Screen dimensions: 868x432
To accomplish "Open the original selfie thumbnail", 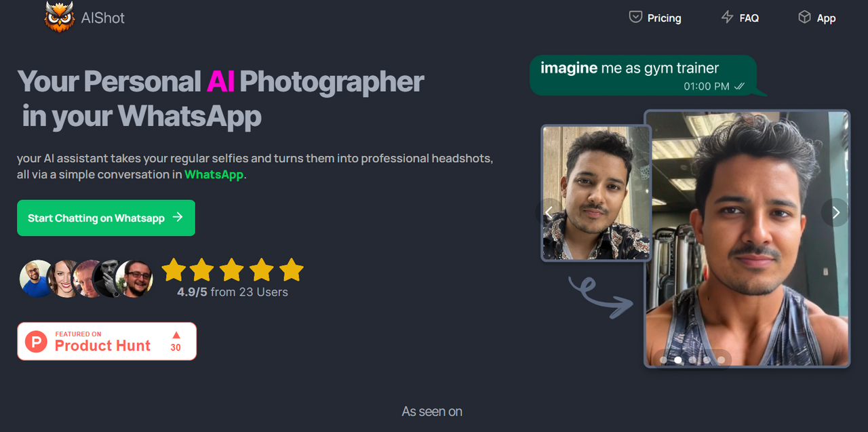I will (x=596, y=193).
